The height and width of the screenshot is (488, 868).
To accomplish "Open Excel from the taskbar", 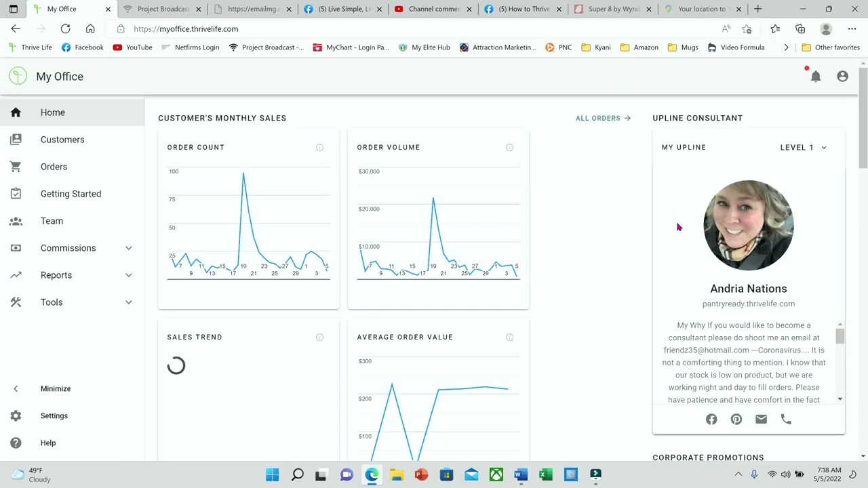I will tap(546, 474).
